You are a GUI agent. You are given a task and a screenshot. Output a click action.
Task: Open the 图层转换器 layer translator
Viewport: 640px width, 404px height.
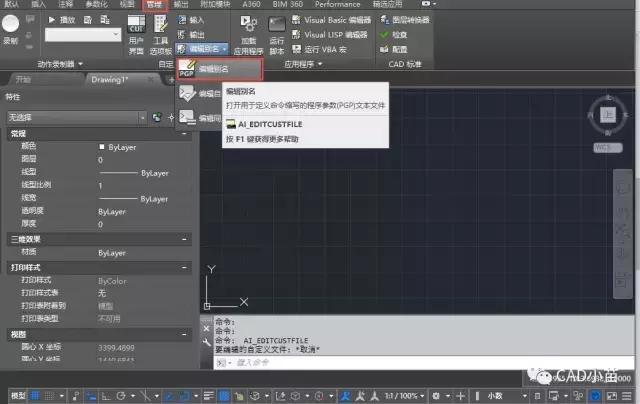(x=404, y=20)
